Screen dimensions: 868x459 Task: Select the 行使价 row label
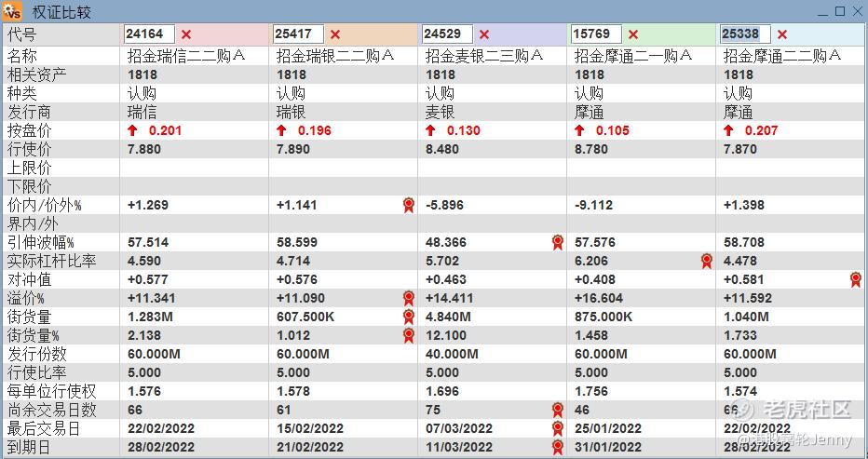tap(30, 150)
